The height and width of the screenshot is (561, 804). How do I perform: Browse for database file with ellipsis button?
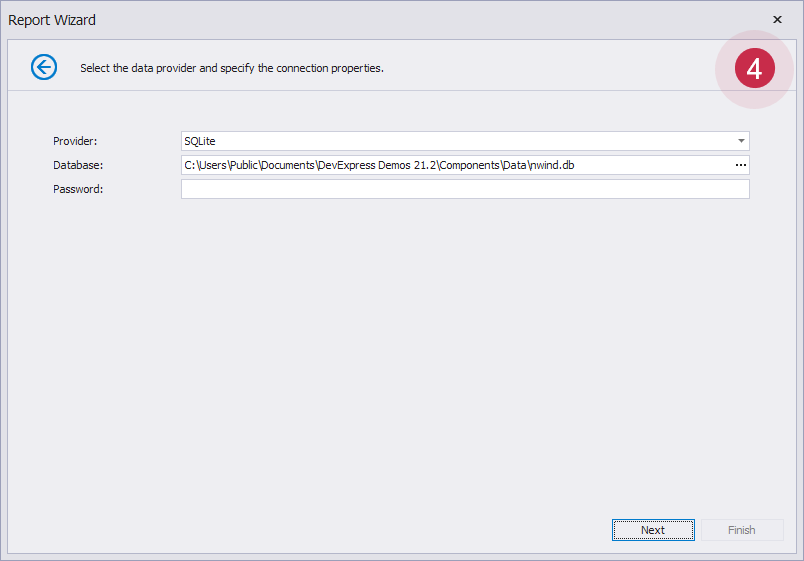[741, 165]
